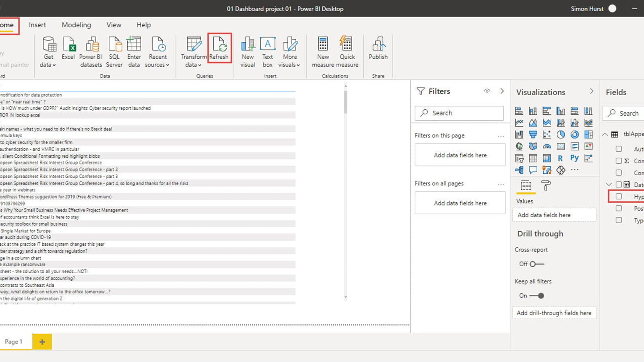Toggle Cross-report drill through switch
The height and width of the screenshot is (362, 644).
coord(537,264)
